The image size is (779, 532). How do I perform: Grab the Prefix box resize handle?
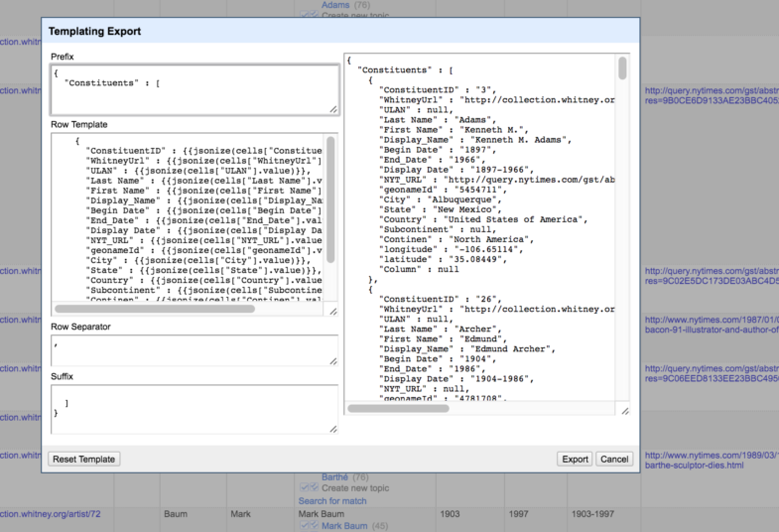[x=333, y=109]
